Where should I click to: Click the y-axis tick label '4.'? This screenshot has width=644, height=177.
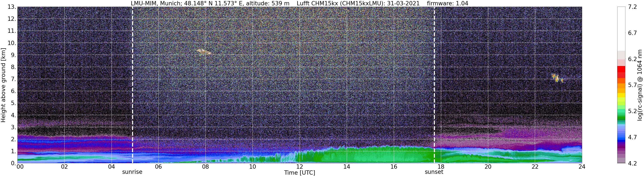pyautogui.click(x=13, y=115)
